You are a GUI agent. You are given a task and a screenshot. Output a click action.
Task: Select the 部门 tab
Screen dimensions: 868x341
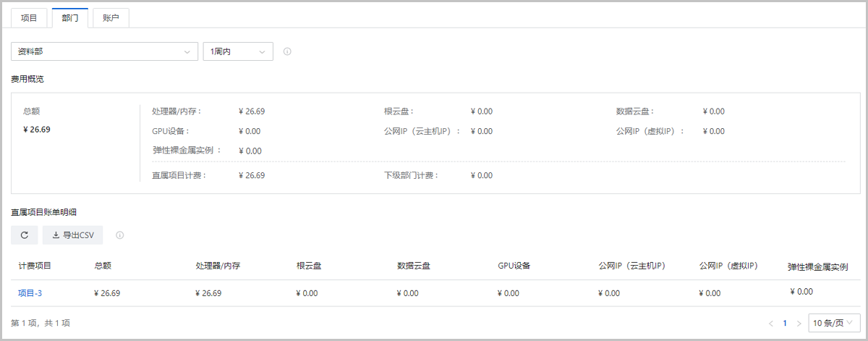(70, 18)
